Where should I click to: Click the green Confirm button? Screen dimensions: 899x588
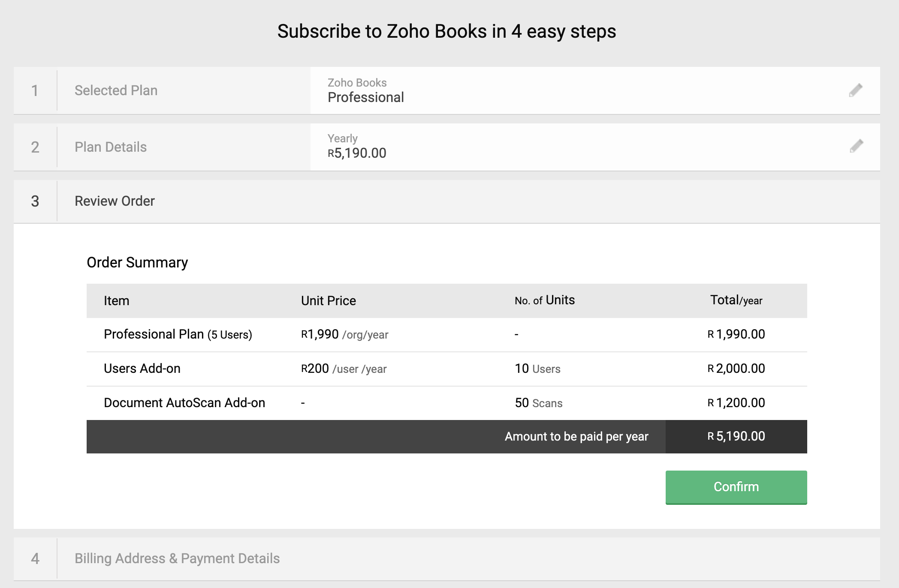736,487
